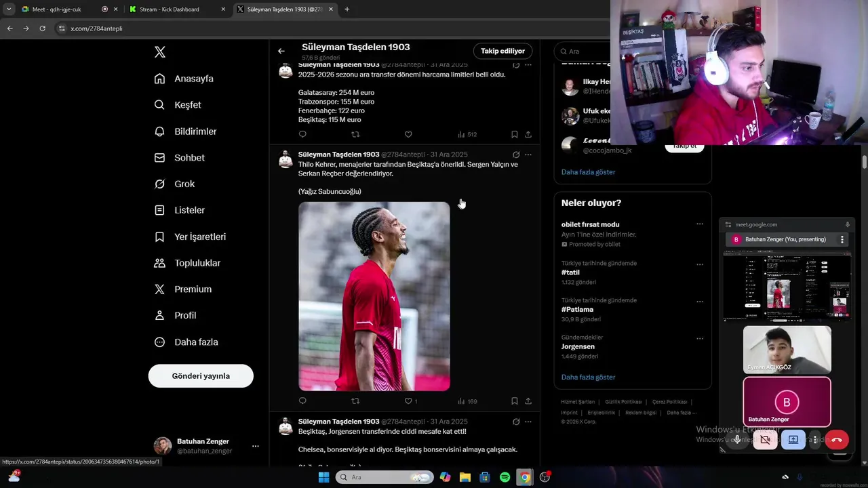The image size is (868, 488).
Task: Go back with the profile header arrow
Action: [281, 51]
